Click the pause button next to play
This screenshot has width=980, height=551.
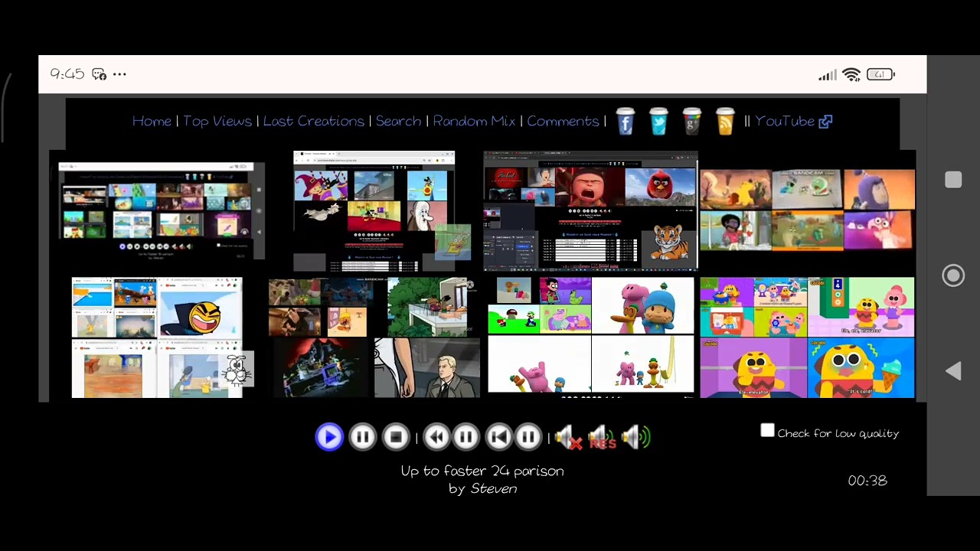pos(363,437)
